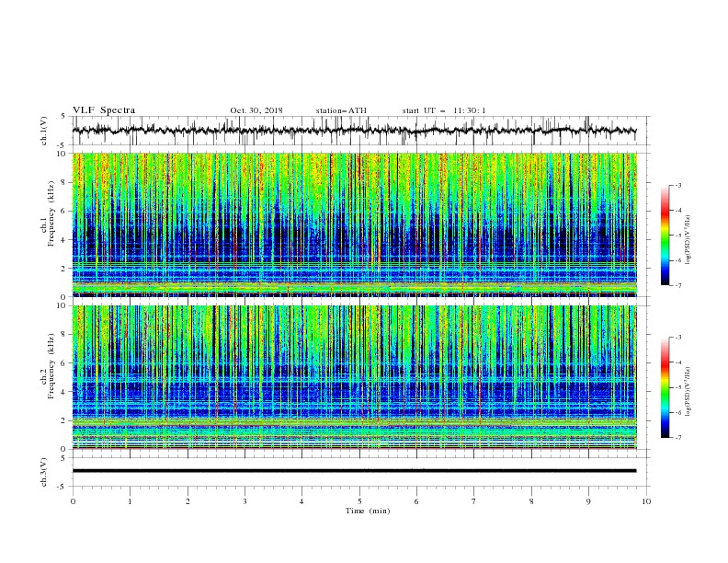Click inside the ch.1 spectrogram panel
Screen dimensions: 728x563
(x=354, y=224)
